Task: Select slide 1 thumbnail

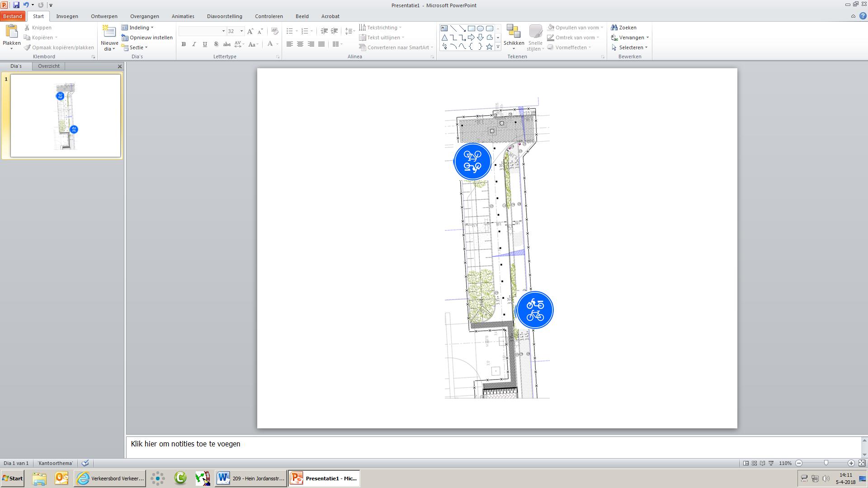Action: pyautogui.click(x=66, y=116)
